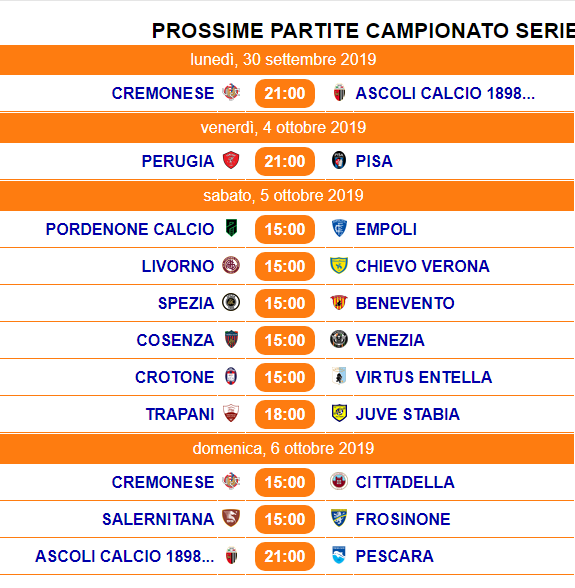575x588 pixels.
Task: Click the Juve Stabia crest icon
Action: pos(339,413)
